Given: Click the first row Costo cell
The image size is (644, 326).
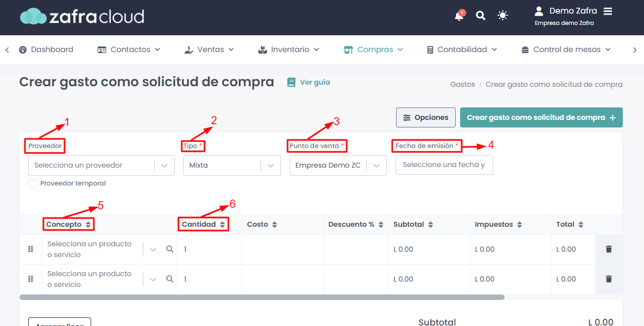Looking at the screenshot, I should point(283,249).
